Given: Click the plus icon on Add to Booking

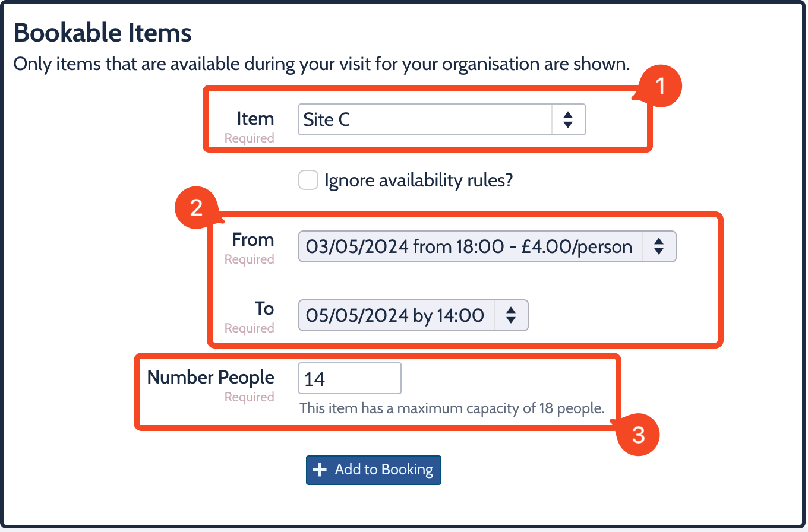Looking at the screenshot, I should click(x=320, y=470).
